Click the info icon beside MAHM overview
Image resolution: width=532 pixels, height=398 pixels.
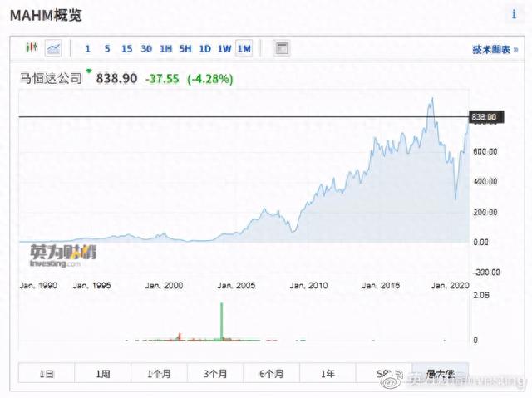pos(513,15)
